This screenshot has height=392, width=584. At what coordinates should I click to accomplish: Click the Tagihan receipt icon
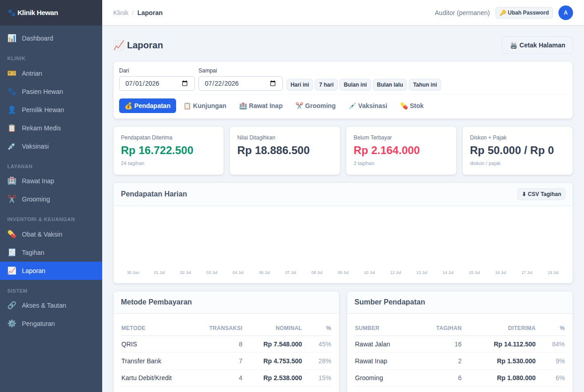pos(12,253)
